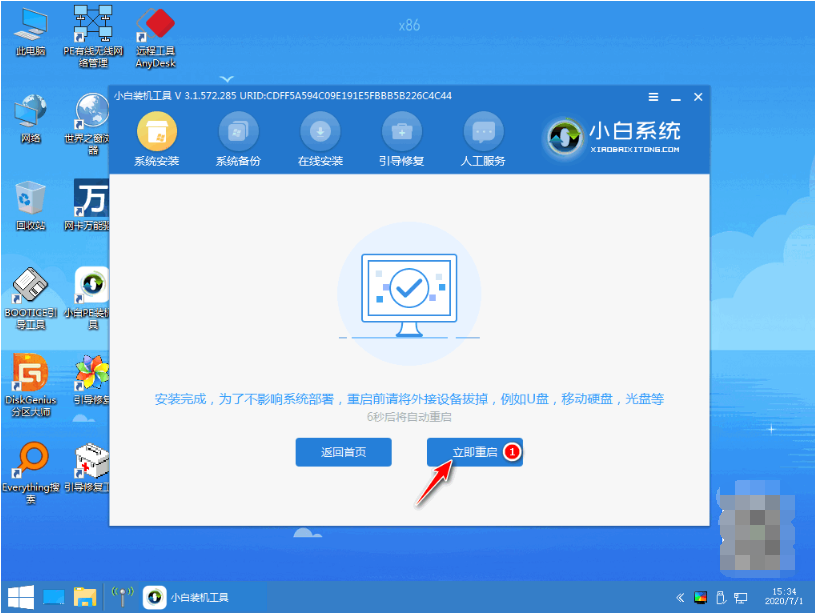
Task: Open the hamburger menu in the title bar
Action: (x=654, y=97)
